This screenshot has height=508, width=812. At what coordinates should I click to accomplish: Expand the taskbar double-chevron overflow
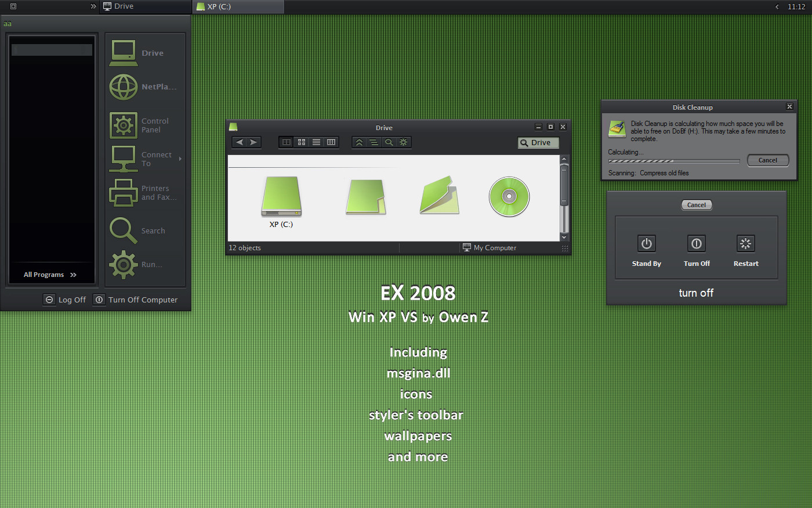pyautogui.click(x=93, y=6)
